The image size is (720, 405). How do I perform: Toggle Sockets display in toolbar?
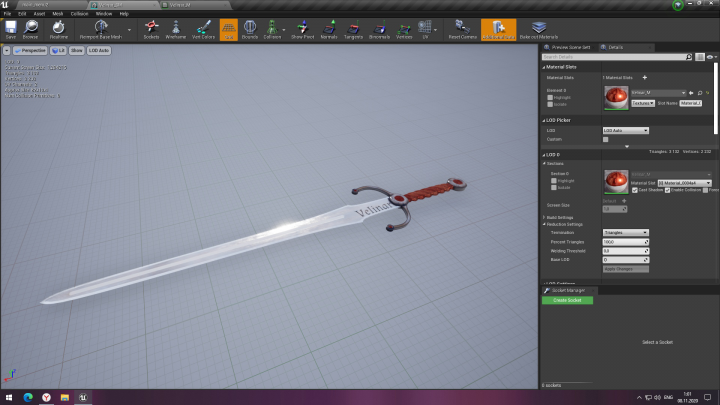click(x=151, y=29)
